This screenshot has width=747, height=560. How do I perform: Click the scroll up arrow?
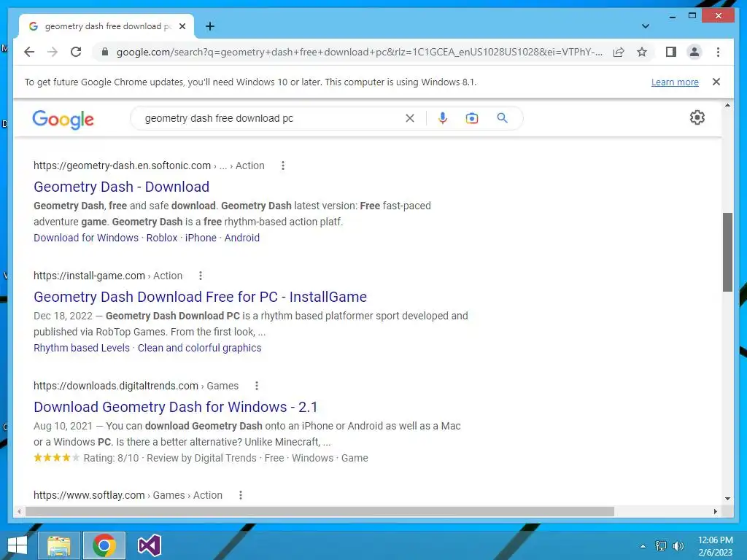pos(727,105)
